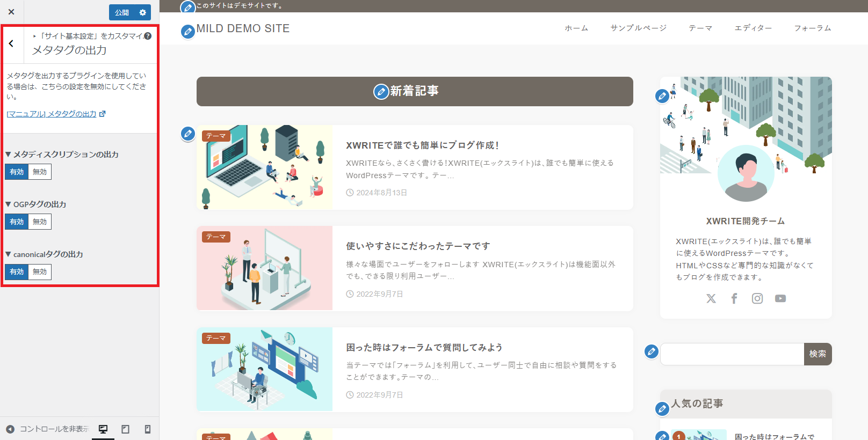868x440 pixels.
Task: Collapse the メタディスクリプションの出力 section triangle
Action: (x=9, y=155)
